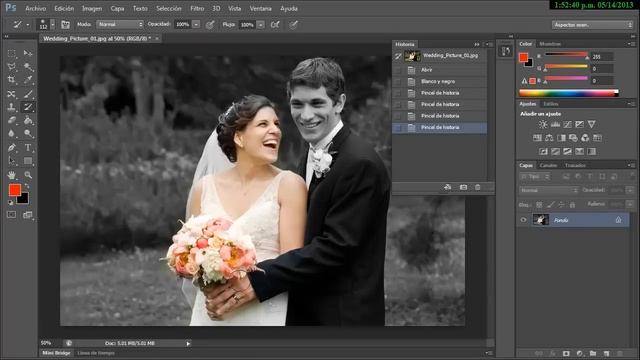Open the Imagen menu
This screenshot has height=360, width=640.
pyautogui.click(x=92, y=8)
